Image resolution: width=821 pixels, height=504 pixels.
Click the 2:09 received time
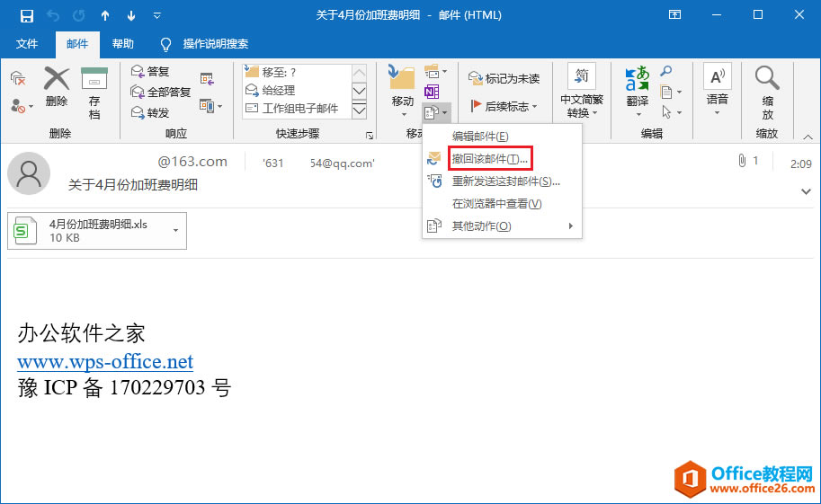tap(800, 164)
